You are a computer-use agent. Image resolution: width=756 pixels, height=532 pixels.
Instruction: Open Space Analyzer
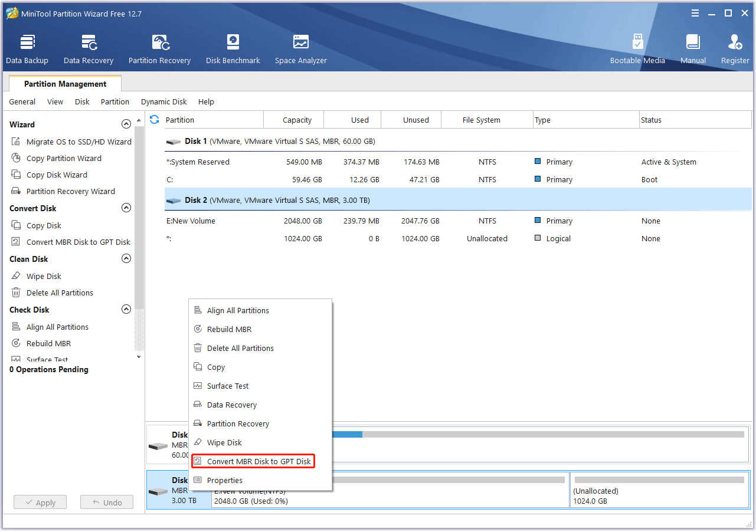coord(300,50)
